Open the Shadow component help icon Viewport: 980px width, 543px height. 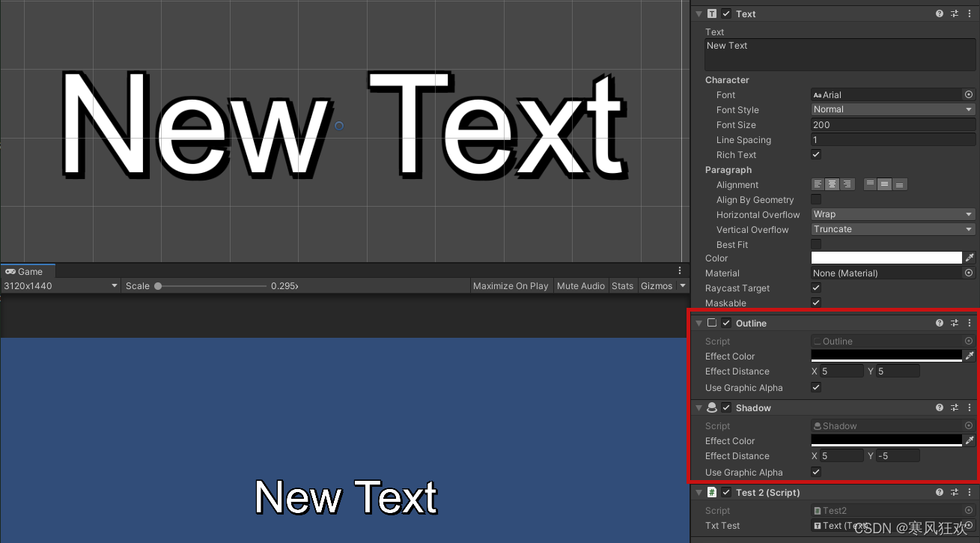(940, 407)
